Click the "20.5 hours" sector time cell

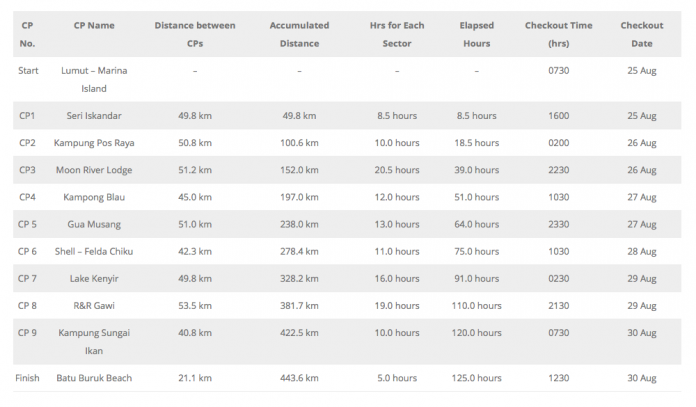tap(397, 170)
